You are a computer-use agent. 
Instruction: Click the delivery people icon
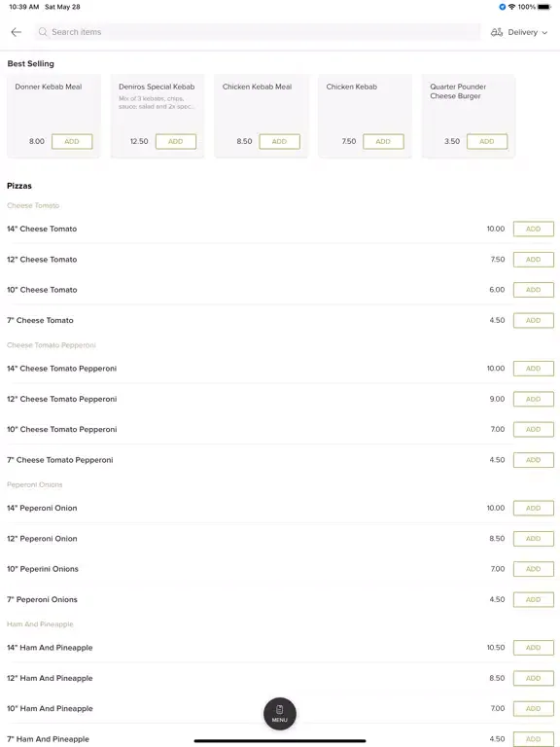coord(497,32)
